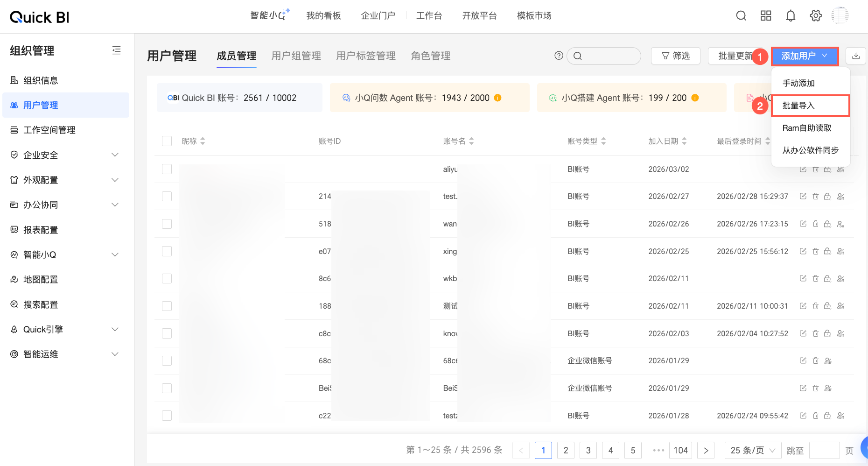The image size is (868, 466).
Task: Delete the 企业微信账号 user in BeiS row
Action: (x=816, y=388)
